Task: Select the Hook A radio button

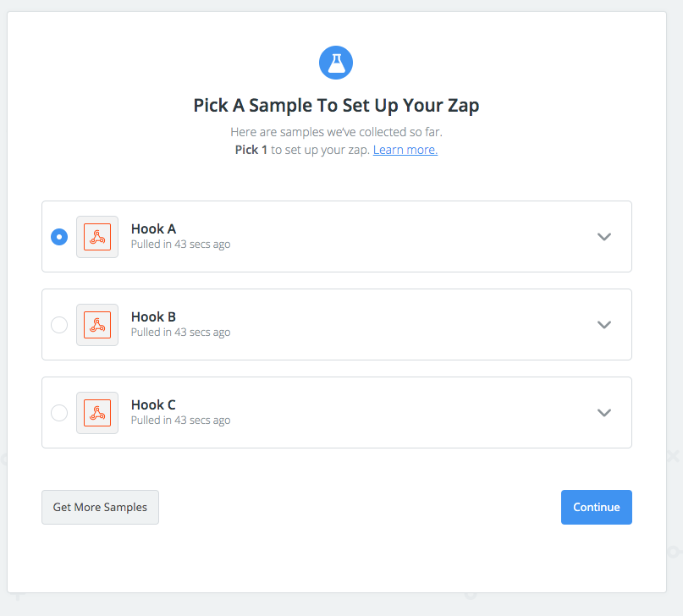Action: [59, 237]
